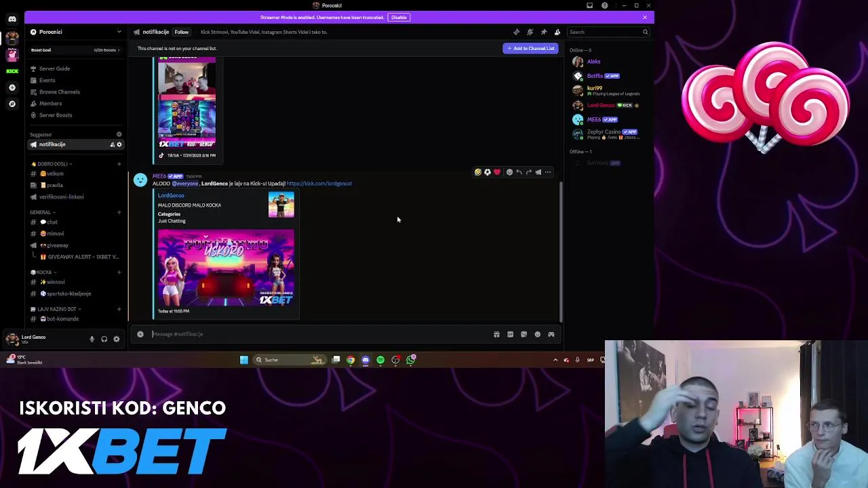Viewport: 868px width, 488px height.
Task: Create channel in GENERAL category
Action: [119, 212]
